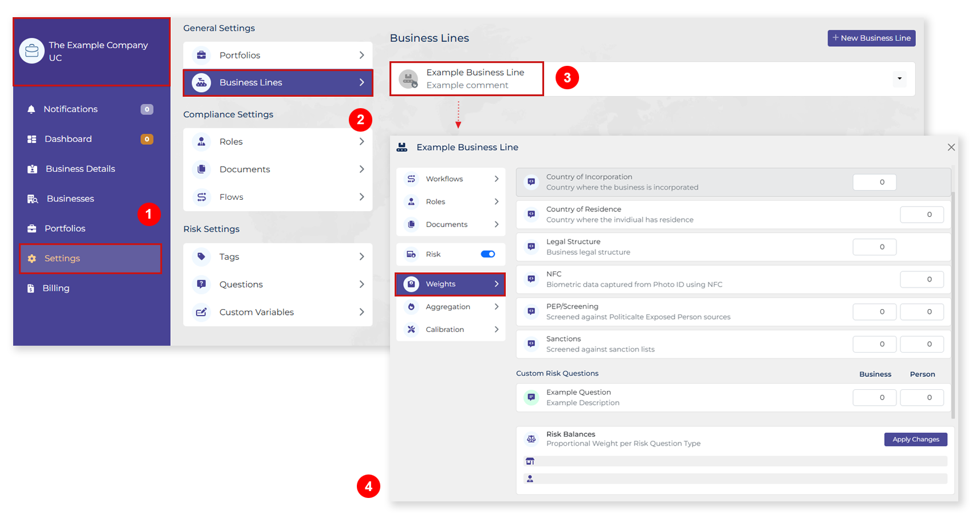The width and height of the screenshot is (980, 522).
Task: Click the person risk balance progress bar
Action: [x=735, y=478]
